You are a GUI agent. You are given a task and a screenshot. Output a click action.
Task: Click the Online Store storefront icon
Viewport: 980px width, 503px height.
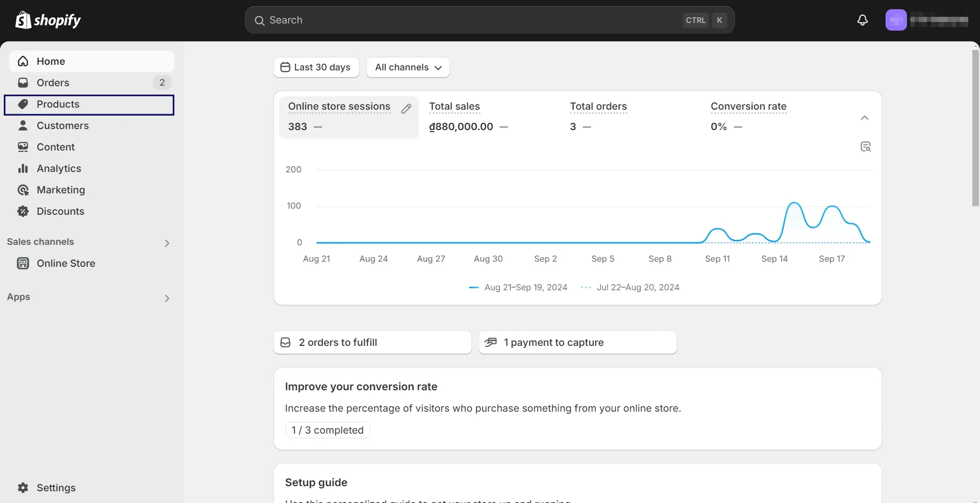click(23, 263)
